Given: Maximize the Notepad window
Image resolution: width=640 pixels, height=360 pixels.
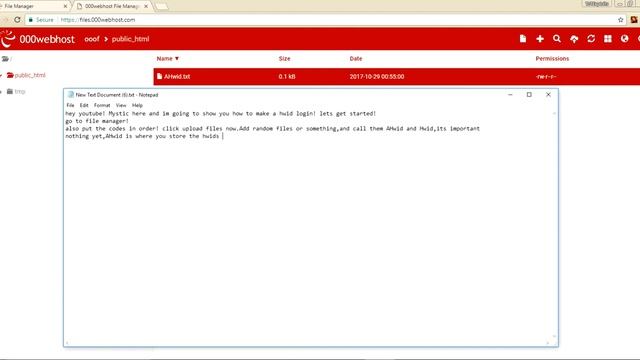Looking at the screenshot, I should (x=529, y=95).
